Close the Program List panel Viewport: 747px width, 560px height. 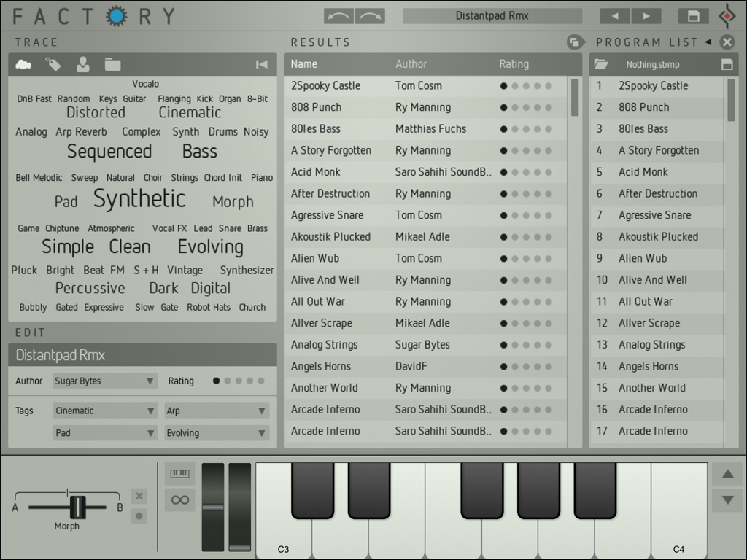pyautogui.click(x=727, y=42)
